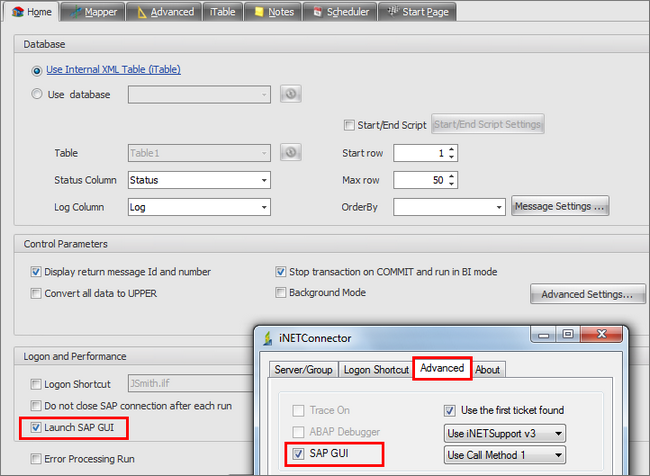Toggle the Launch SAP GUI checkbox

pyautogui.click(x=36, y=427)
